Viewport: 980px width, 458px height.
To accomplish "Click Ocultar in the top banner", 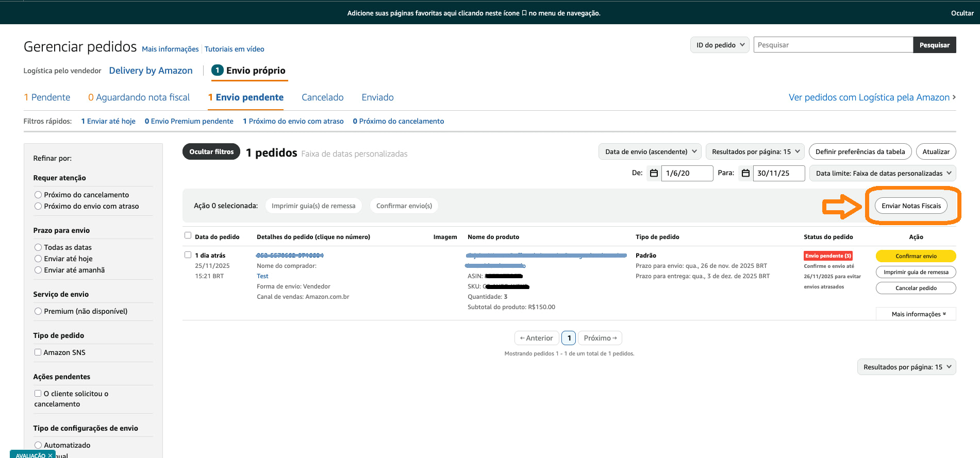I will (x=962, y=13).
